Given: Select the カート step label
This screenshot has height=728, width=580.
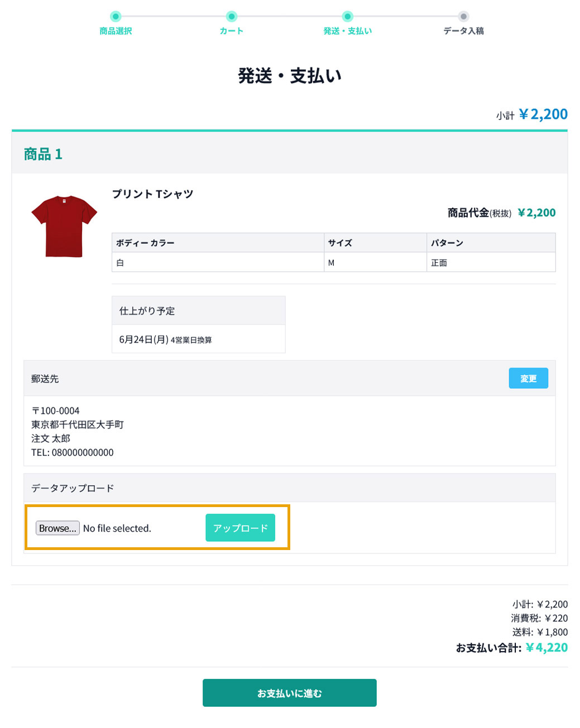Looking at the screenshot, I should click(232, 31).
